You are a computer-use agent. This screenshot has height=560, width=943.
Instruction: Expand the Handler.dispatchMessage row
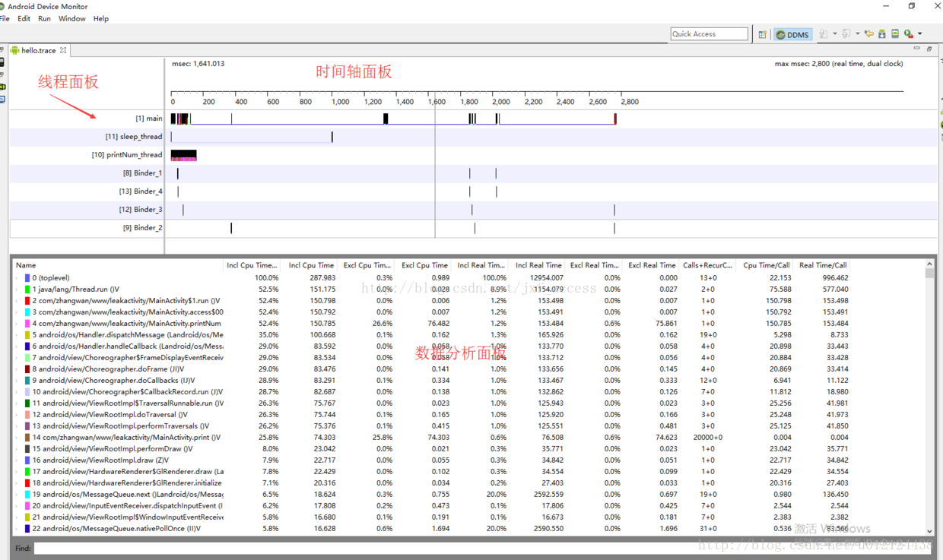(17, 335)
